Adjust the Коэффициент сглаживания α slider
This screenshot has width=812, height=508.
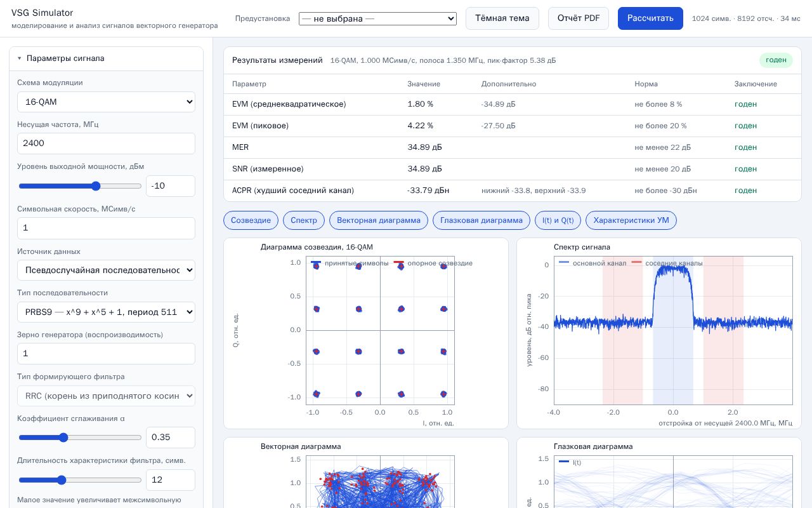[80, 438]
